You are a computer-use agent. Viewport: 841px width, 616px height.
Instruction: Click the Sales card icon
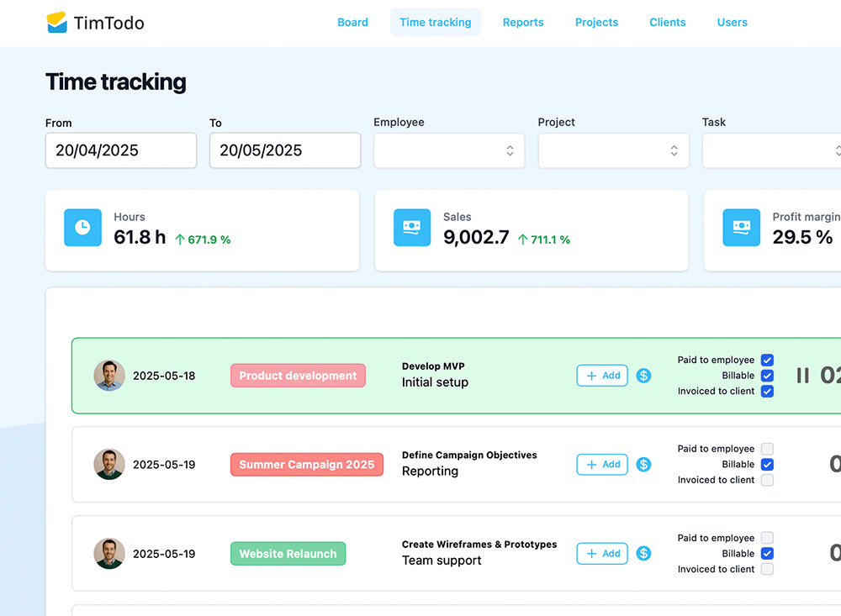[411, 227]
